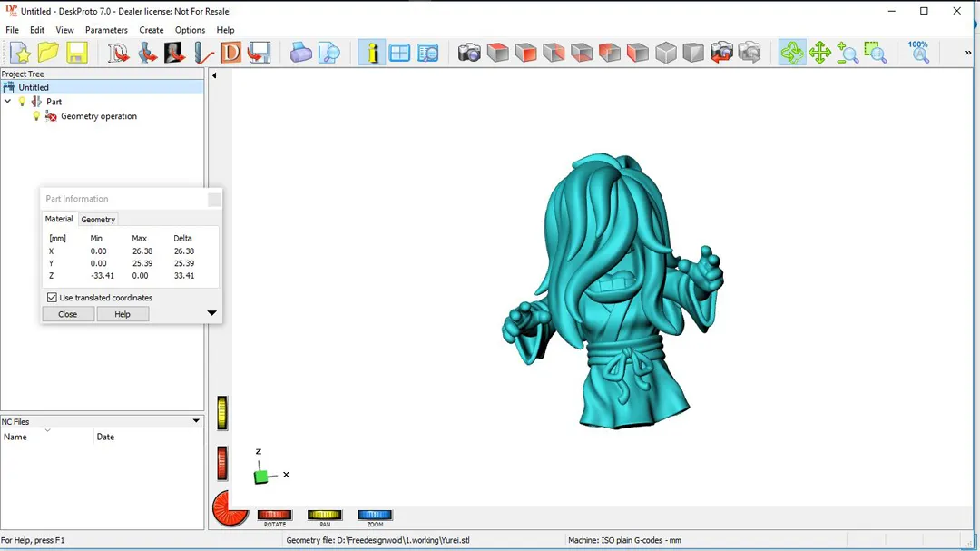
Task: Open the Edit menu
Action: (x=37, y=30)
